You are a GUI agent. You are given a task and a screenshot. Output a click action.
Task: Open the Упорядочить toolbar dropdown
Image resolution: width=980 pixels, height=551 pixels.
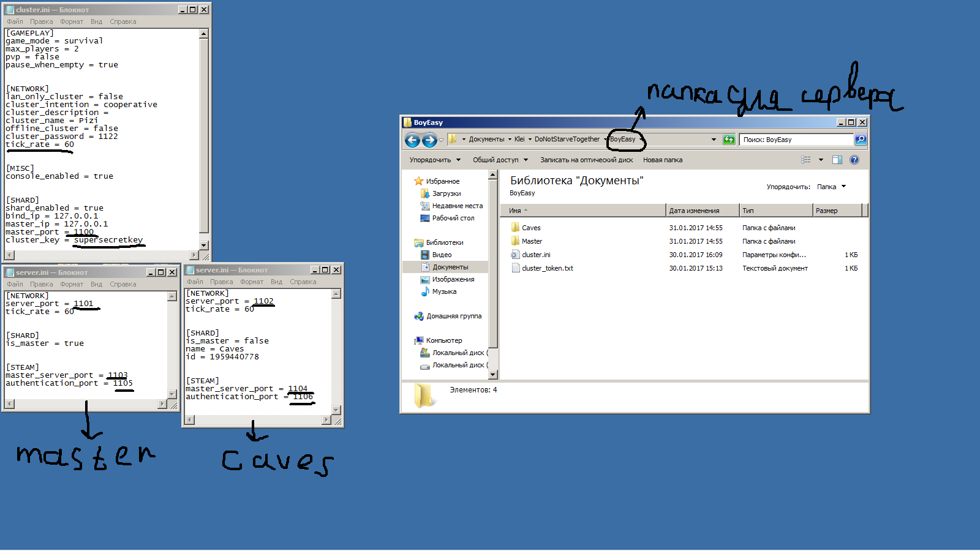434,160
